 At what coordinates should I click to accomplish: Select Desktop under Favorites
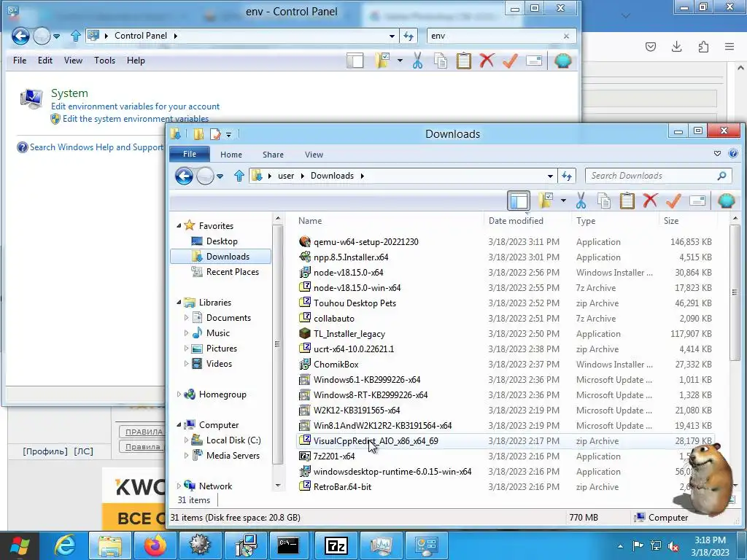pos(222,241)
